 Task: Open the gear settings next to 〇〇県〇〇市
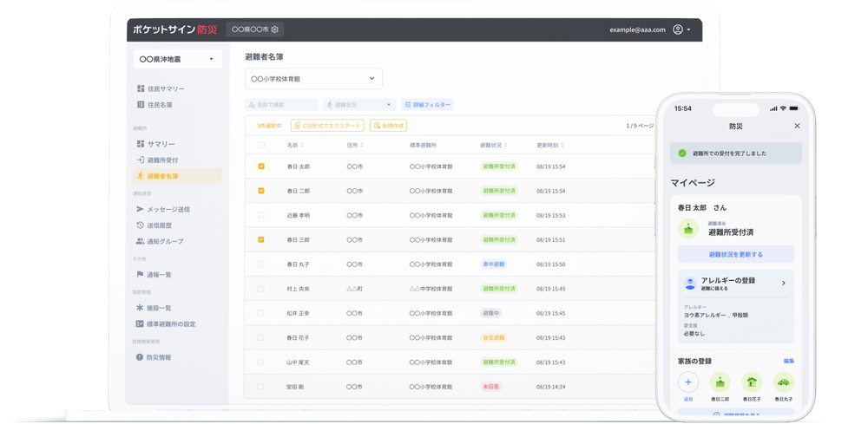(x=274, y=29)
